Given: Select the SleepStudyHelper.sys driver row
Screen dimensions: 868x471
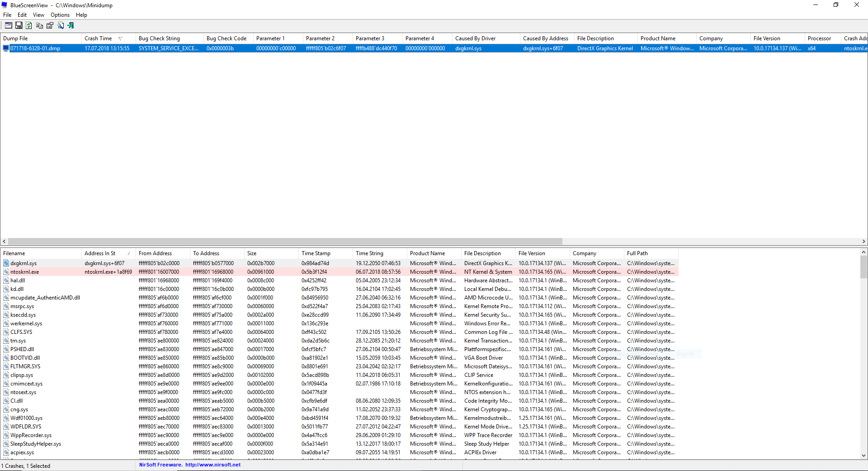Looking at the screenshot, I should coord(340,444).
